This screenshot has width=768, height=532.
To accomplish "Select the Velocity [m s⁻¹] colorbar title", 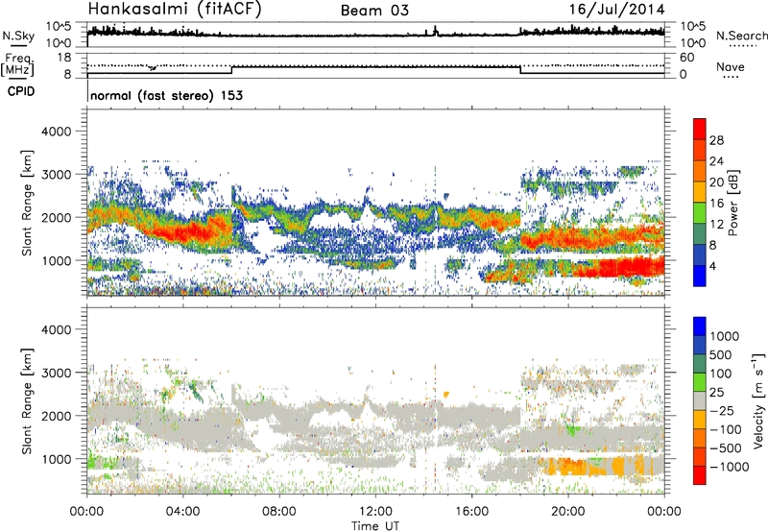I will tap(758, 400).
